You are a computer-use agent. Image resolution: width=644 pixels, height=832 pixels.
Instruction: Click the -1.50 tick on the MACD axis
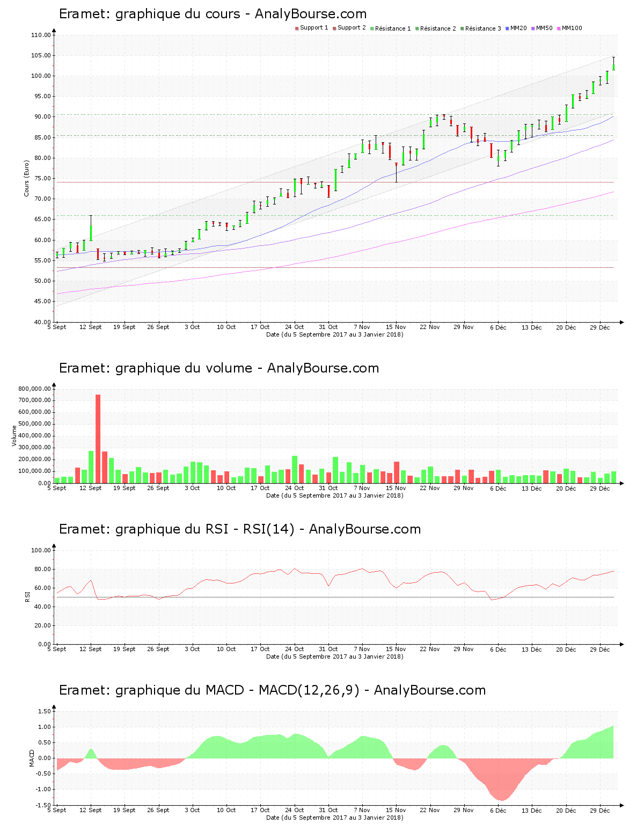(44, 805)
